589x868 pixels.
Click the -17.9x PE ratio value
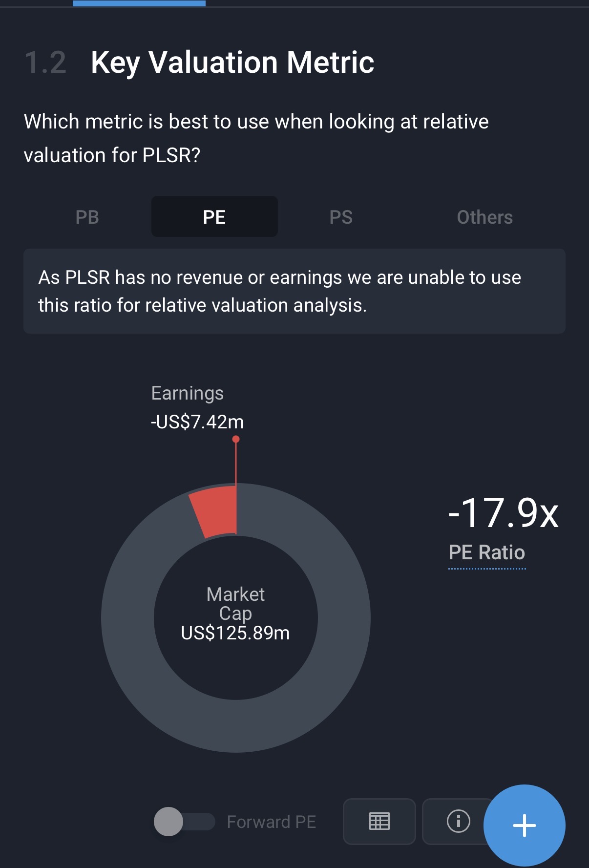coord(503,513)
